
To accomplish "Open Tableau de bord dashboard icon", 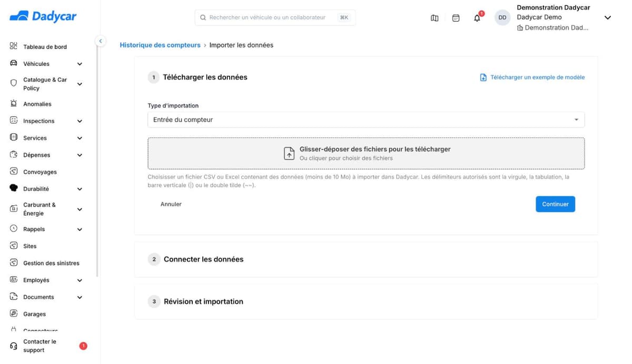I will [14, 46].
